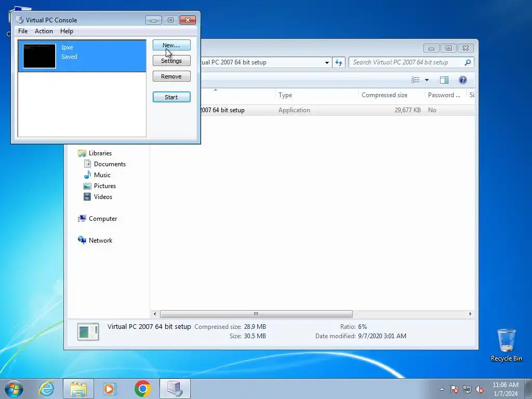This screenshot has width=532, height=399.
Task: Select the 'Application' type cell in file row
Action: tap(294, 110)
